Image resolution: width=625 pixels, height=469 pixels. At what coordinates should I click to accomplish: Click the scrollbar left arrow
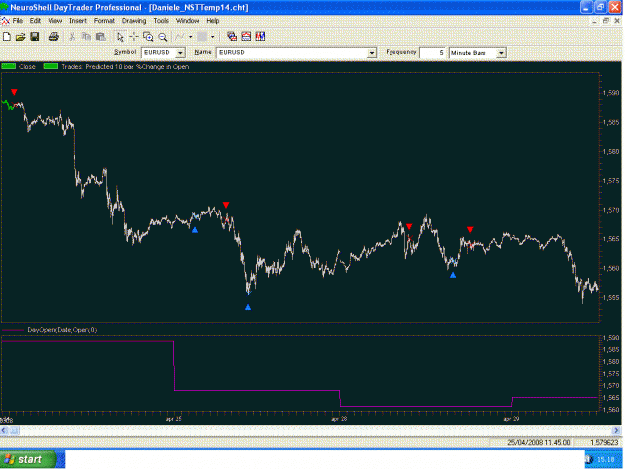click(4, 430)
